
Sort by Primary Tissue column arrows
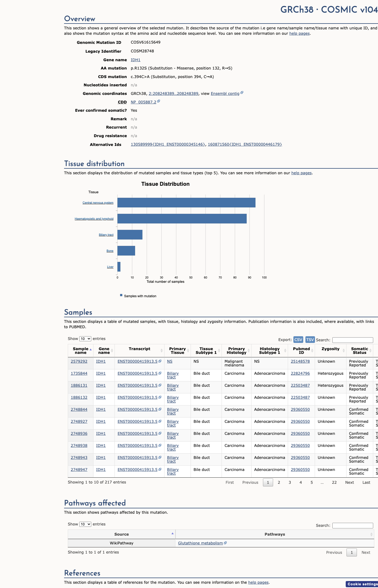(188, 350)
